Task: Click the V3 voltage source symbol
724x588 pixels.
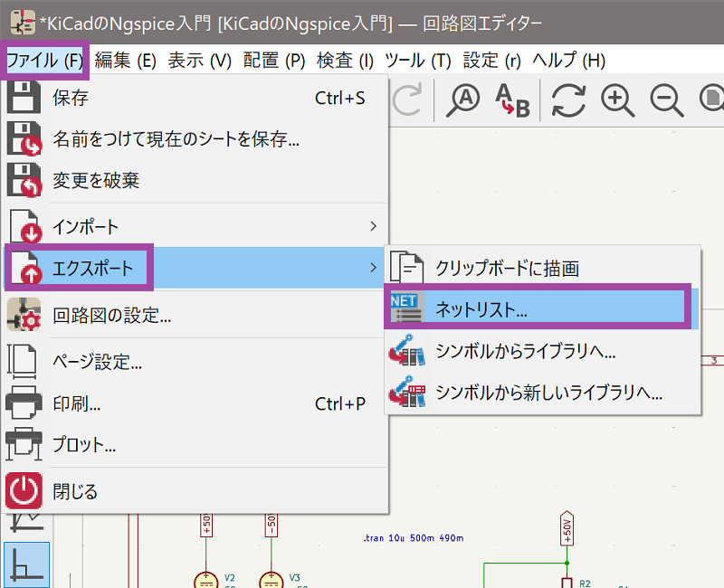Action: (x=271, y=580)
